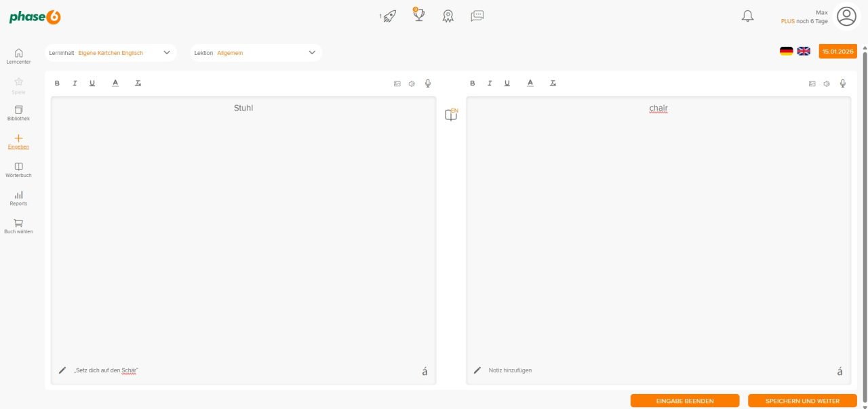The image size is (868, 409).
Task: Toggle italic on the answer card
Action: click(490, 83)
